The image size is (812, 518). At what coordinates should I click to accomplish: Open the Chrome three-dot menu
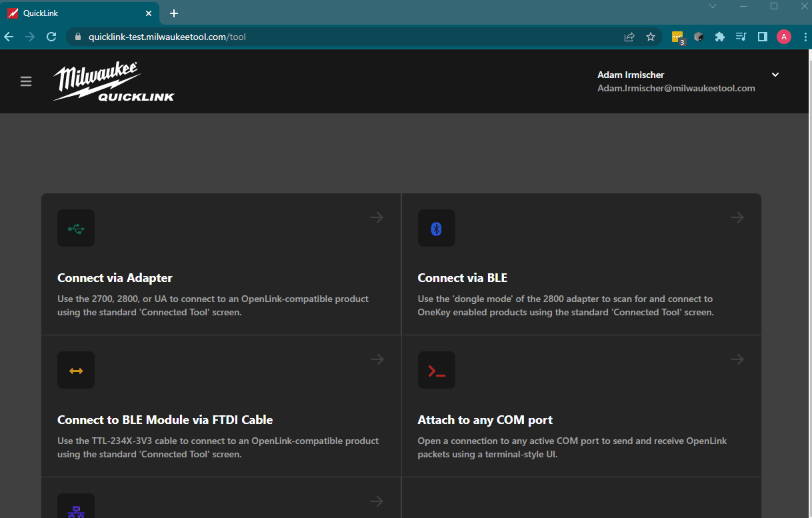[805, 37]
